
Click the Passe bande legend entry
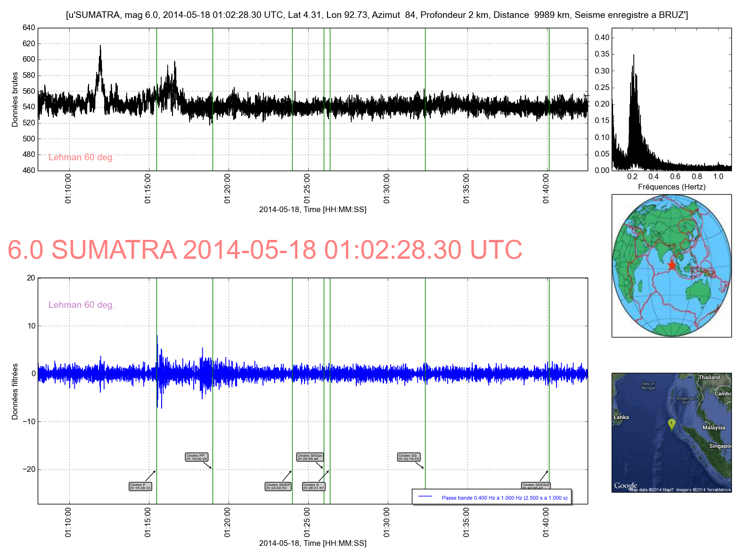[504, 498]
